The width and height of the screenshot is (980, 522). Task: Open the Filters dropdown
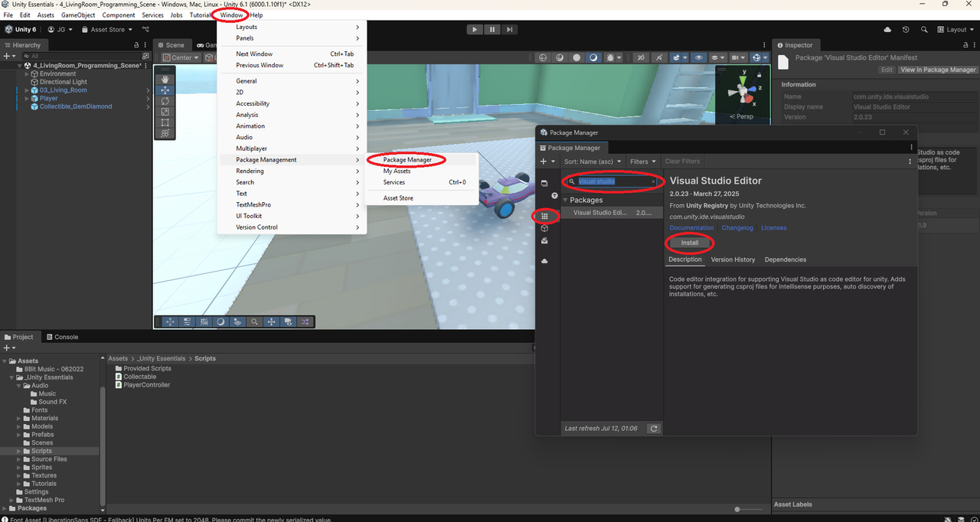point(643,161)
